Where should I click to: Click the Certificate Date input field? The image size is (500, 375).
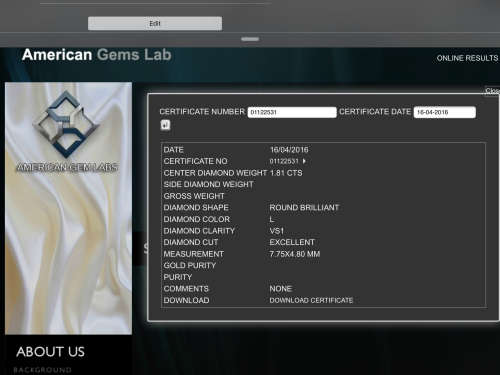pyautogui.click(x=445, y=112)
